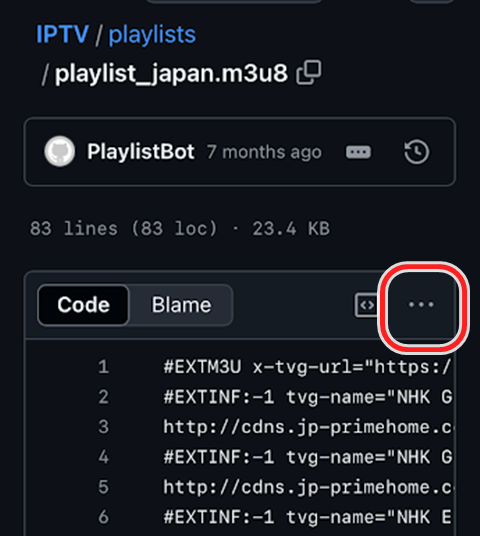
Task: Copy the playlist_japan.m3u8 file path
Action: click(x=309, y=72)
